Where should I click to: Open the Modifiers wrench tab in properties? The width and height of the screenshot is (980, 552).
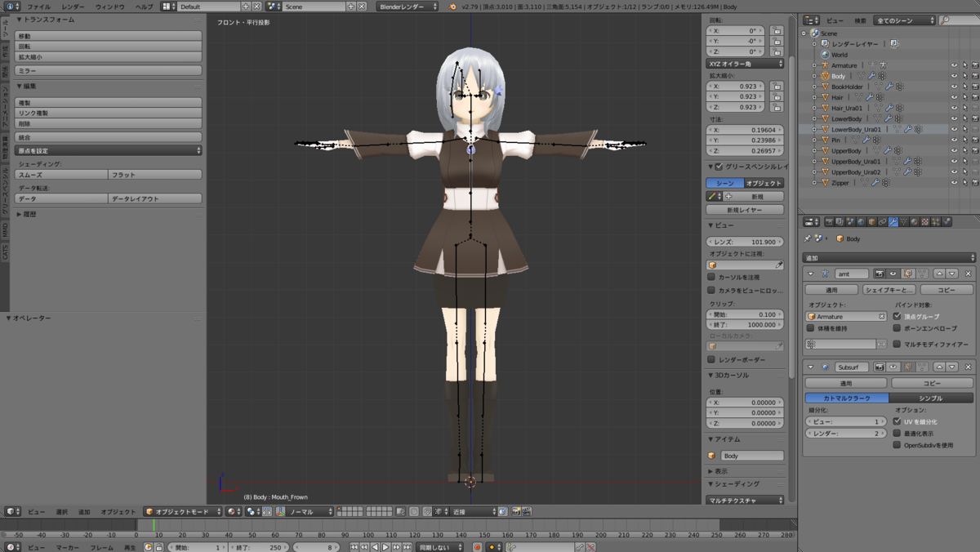click(x=893, y=221)
